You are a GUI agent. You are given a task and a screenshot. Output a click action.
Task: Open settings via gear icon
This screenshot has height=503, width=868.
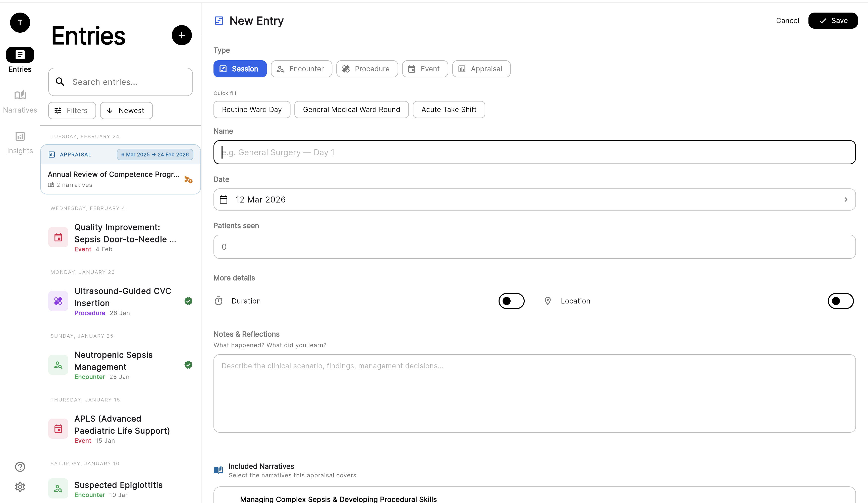point(20,487)
